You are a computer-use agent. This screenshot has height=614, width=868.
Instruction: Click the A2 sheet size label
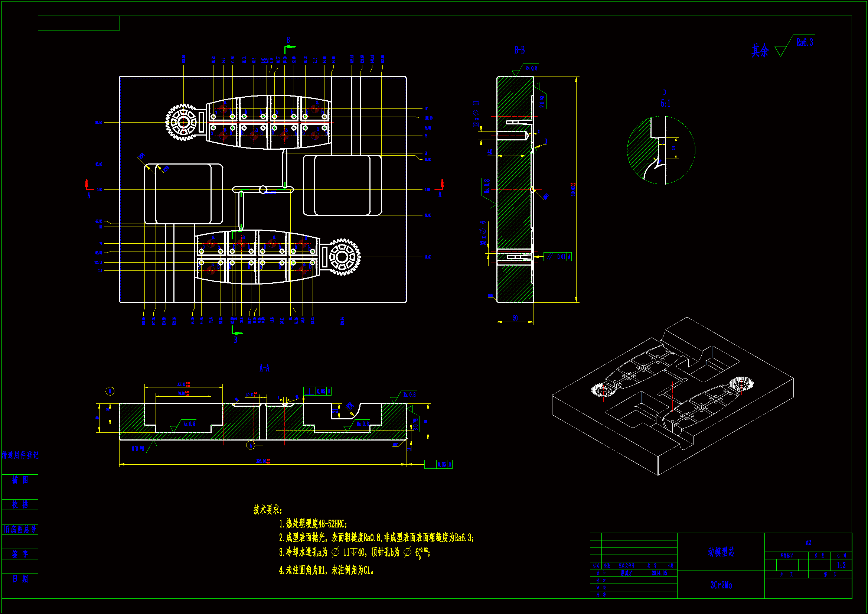click(x=808, y=543)
